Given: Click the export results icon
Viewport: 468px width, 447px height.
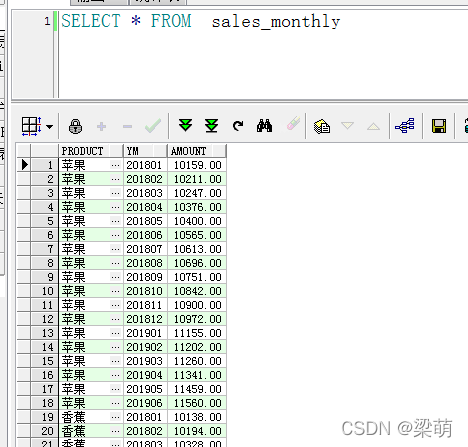Looking at the screenshot, I should point(322,126).
